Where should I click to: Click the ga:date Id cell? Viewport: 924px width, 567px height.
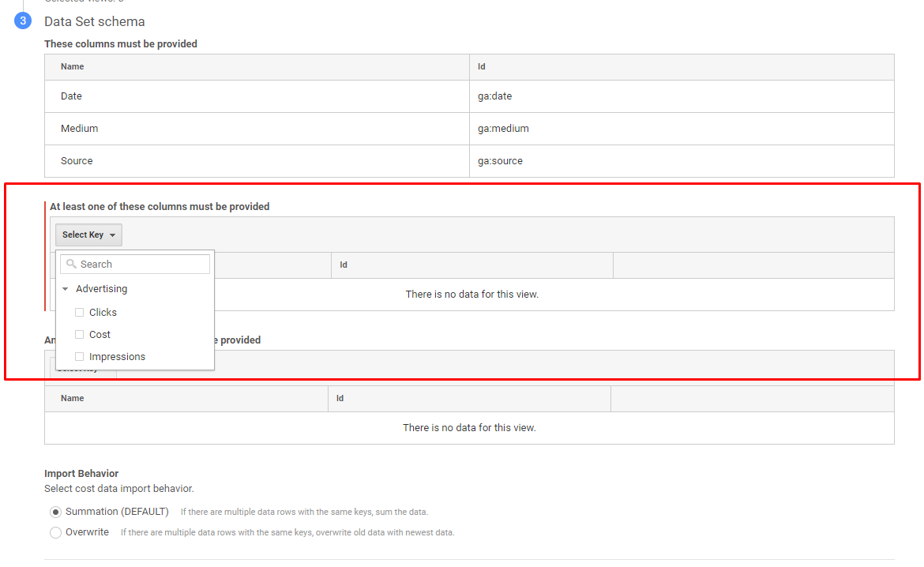click(495, 96)
